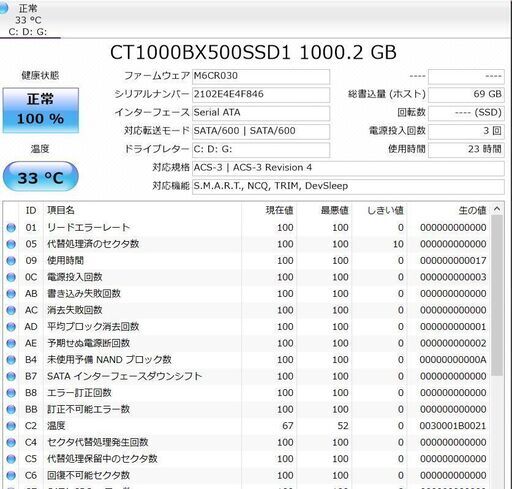Click the raw value 00000000000A
The height and width of the screenshot is (489, 512).
(453, 360)
